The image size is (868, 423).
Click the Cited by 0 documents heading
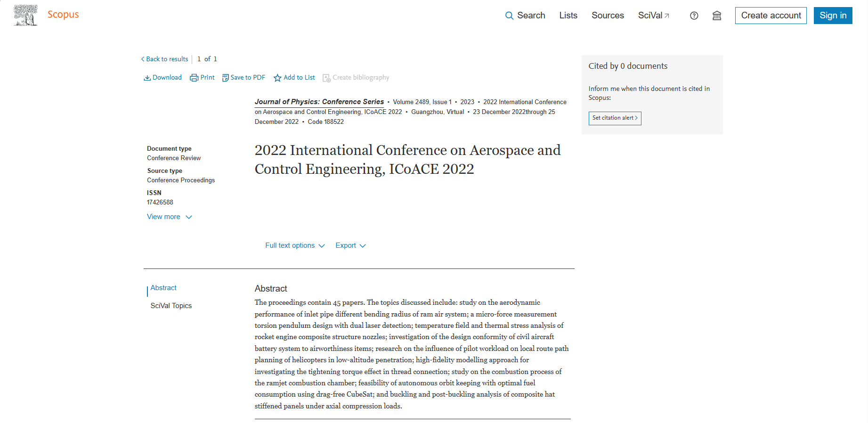628,66
